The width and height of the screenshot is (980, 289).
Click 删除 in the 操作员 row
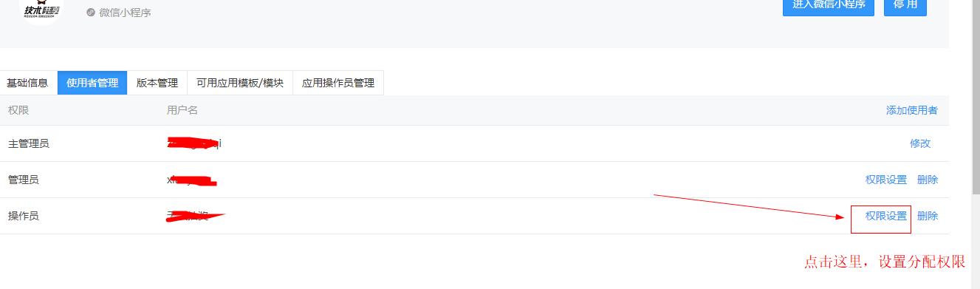pyautogui.click(x=928, y=216)
